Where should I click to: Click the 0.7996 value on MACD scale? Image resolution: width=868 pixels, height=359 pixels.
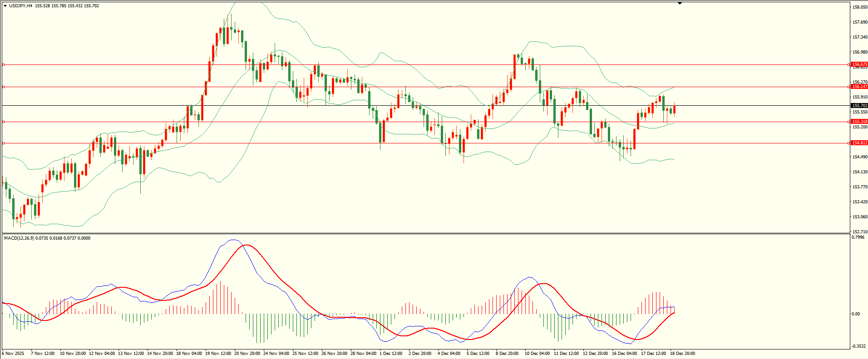(858, 237)
